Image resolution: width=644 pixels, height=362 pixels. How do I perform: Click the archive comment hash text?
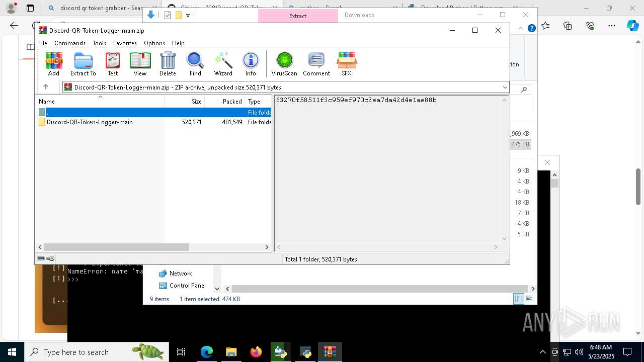356,100
